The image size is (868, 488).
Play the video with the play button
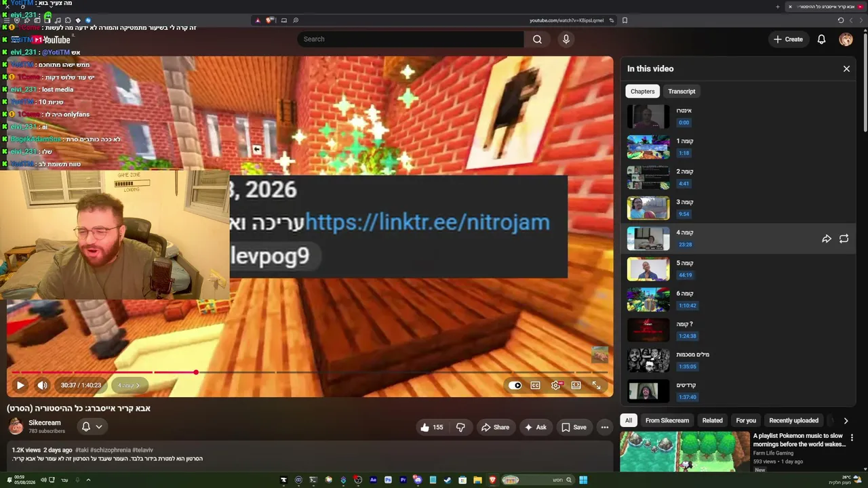[20, 386]
